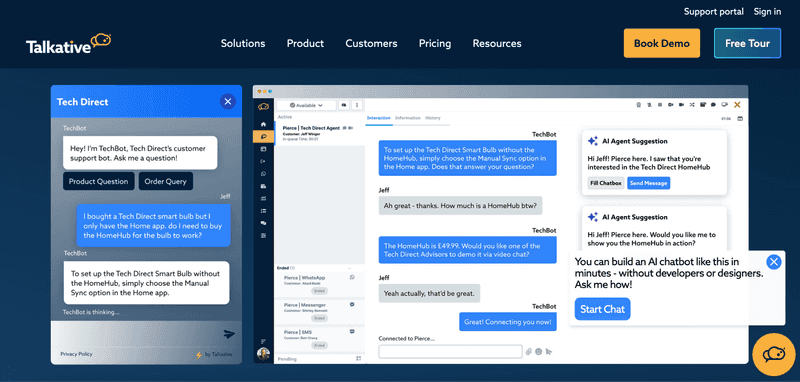Open the WhatsApp icon in the agent sidebar
This screenshot has width=800, height=382.
263,173
